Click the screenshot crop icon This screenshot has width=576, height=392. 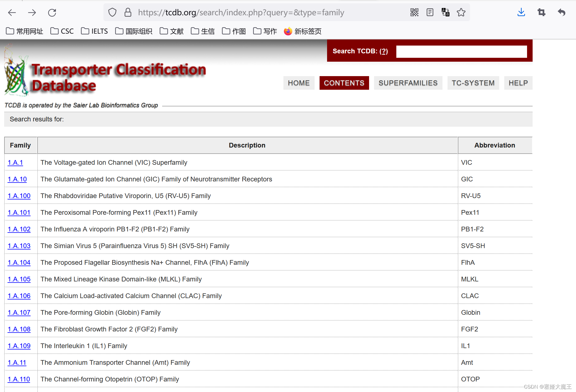click(541, 13)
